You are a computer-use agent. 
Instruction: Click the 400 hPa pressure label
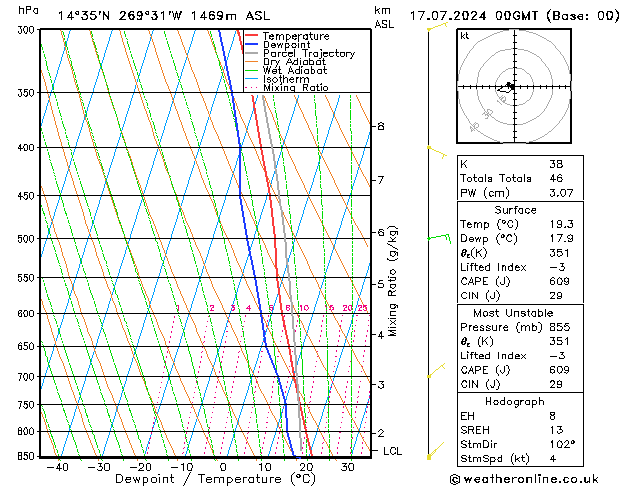(x=28, y=148)
